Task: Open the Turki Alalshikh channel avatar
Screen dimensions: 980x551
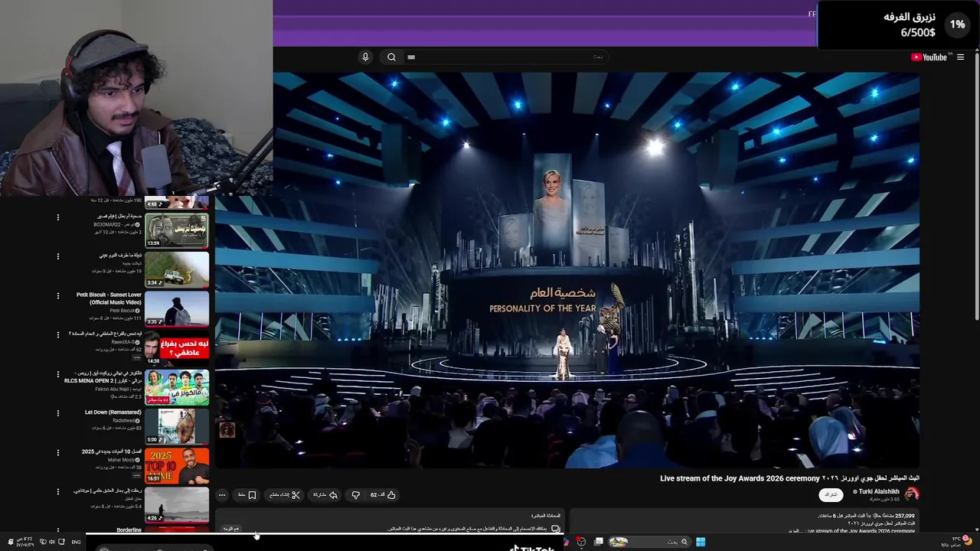Action: 911,494
